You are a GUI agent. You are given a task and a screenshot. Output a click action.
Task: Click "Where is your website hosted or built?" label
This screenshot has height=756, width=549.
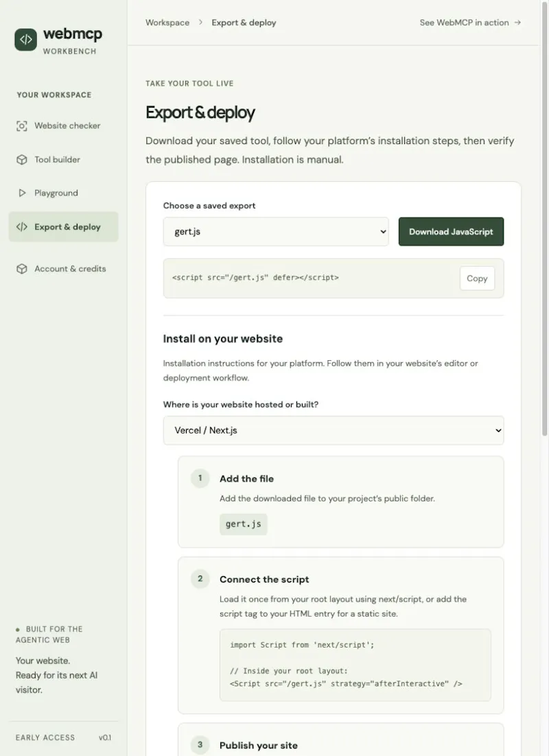(241, 405)
